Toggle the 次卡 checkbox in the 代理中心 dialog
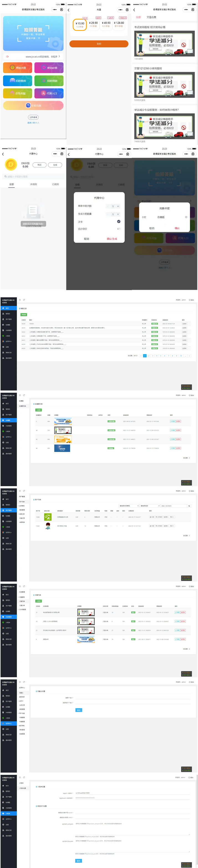Screen dimensions: 198x868 [119, 221]
